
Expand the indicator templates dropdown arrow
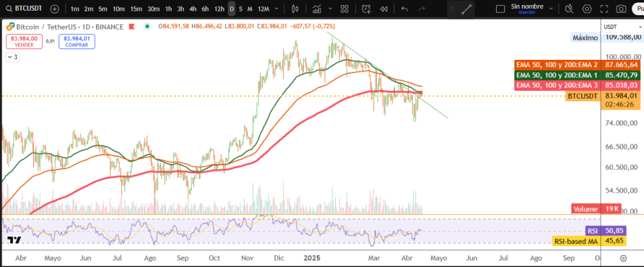pos(331,9)
